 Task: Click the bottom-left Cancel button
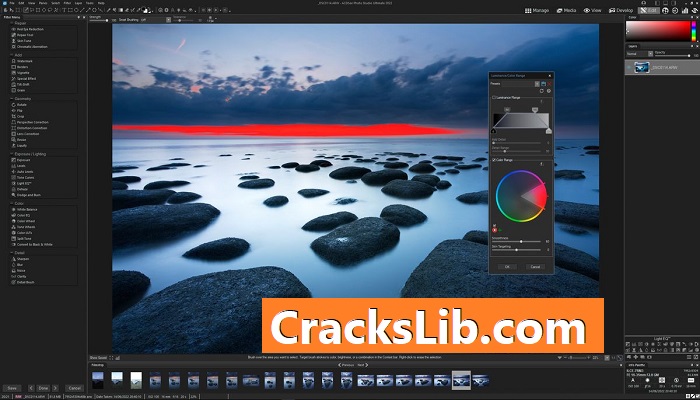point(74,388)
